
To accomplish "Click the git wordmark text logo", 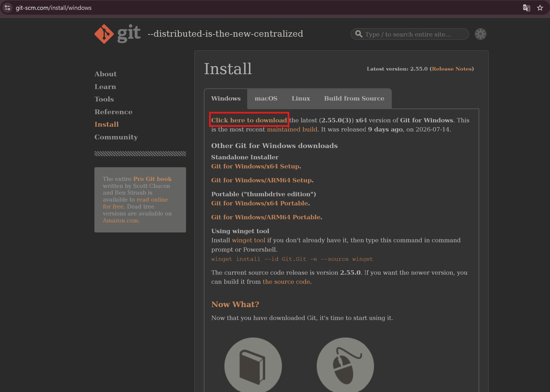I will click(x=129, y=34).
